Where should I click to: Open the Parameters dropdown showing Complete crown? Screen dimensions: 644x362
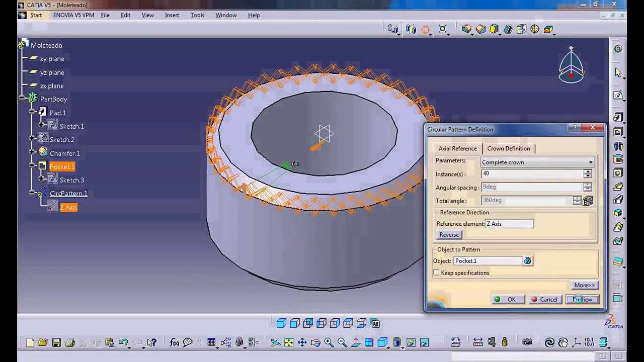pos(537,162)
